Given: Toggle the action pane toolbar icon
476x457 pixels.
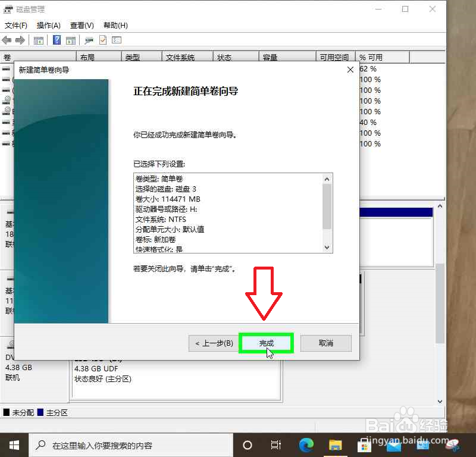Looking at the screenshot, I should pos(71,40).
